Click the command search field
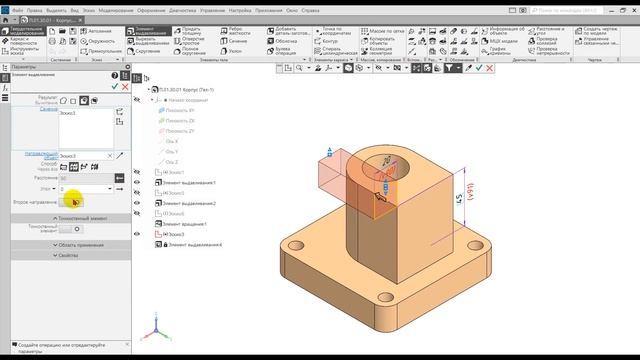Viewport: 640px width, 360px height. coord(567,10)
